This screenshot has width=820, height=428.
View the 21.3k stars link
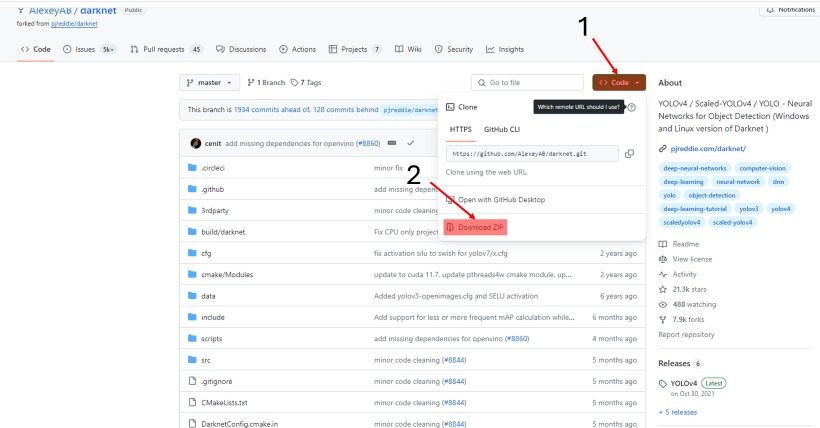682,289
